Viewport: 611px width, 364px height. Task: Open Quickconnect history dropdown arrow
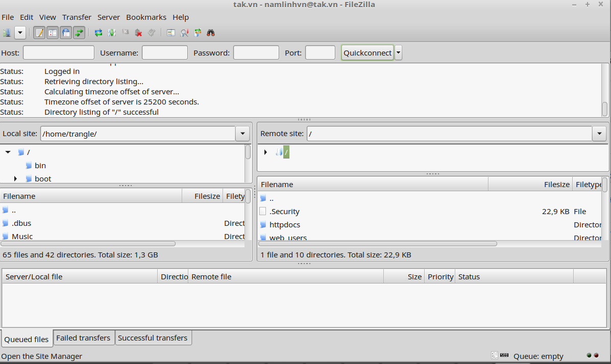tap(398, 53)
